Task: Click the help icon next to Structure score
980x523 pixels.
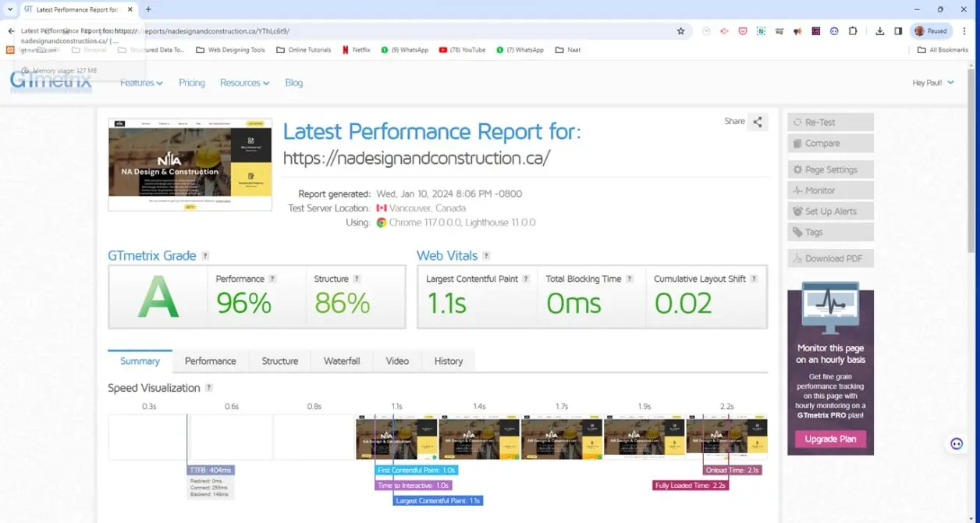Action: (357, 279)
